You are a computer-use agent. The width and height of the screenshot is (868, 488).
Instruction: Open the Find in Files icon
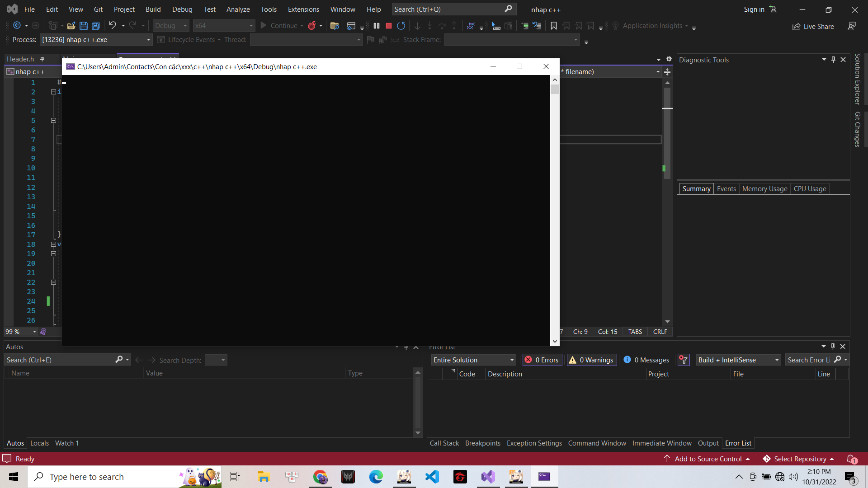(335, 26)
